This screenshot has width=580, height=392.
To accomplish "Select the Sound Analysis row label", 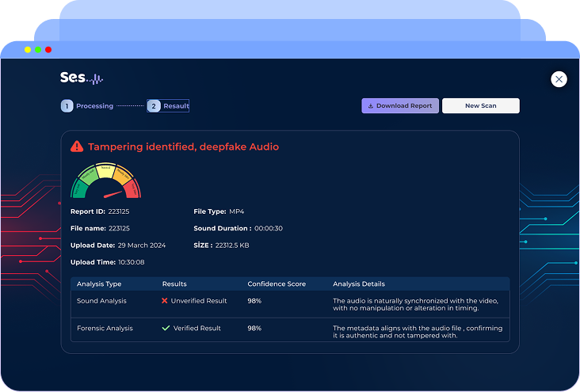I will (101, 301).
